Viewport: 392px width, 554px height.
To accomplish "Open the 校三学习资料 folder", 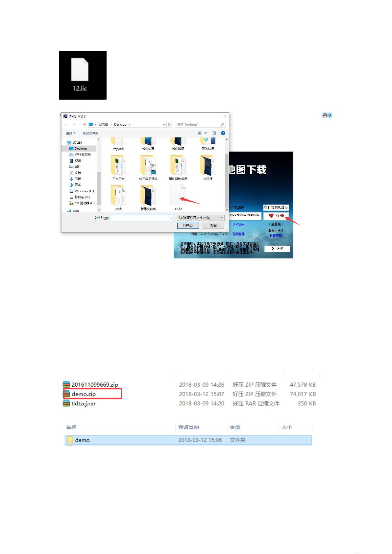I will pos(148,168).
